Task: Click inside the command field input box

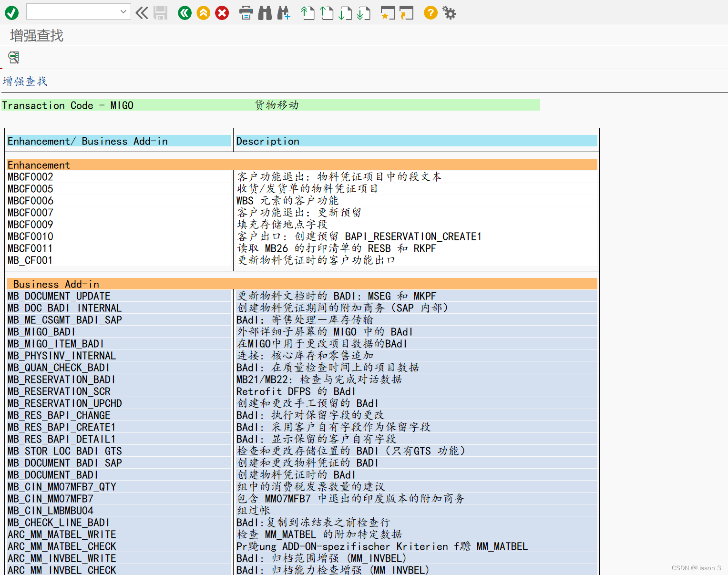Action: click(72, 11)
